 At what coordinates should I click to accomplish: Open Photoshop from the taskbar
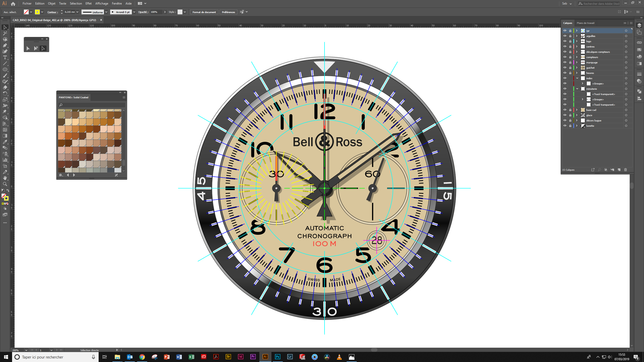(x=277, y=357)
